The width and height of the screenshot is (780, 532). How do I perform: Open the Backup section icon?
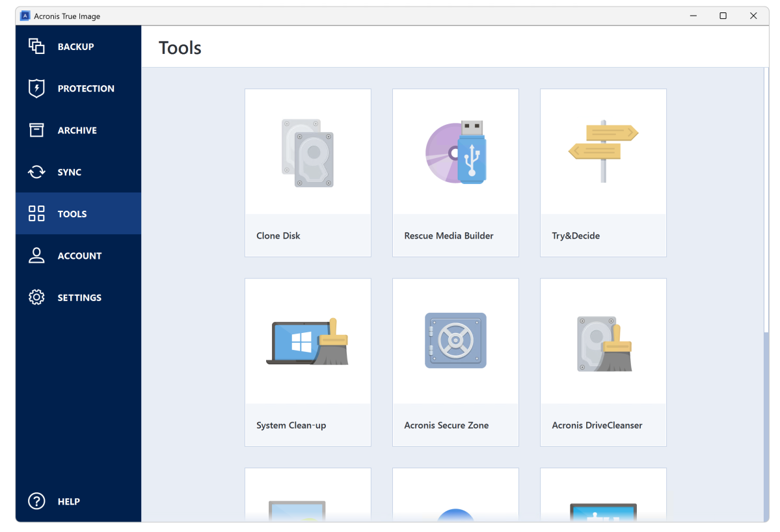pos(36,46)
